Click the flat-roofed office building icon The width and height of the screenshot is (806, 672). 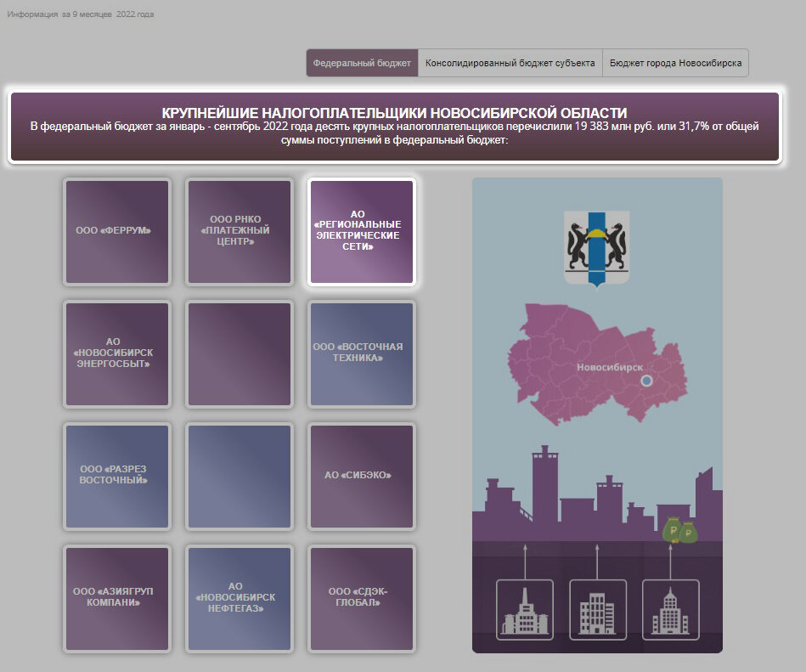click(x=597, y=610)
